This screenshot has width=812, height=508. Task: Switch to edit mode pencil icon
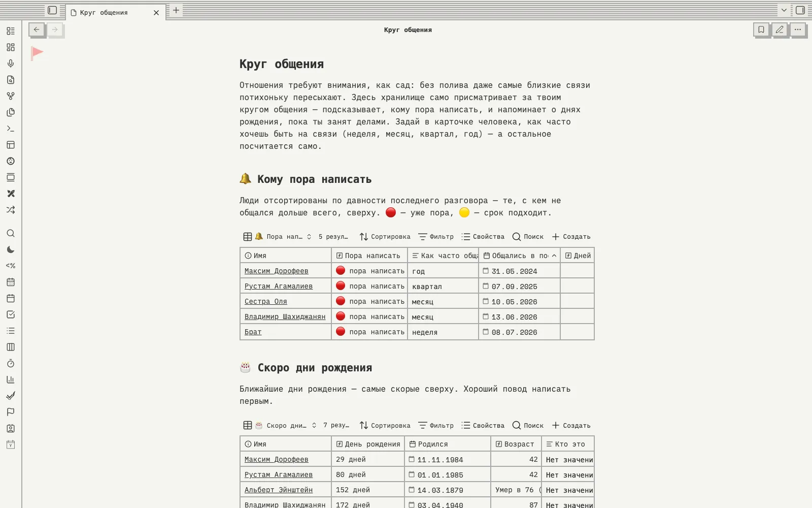780,29
